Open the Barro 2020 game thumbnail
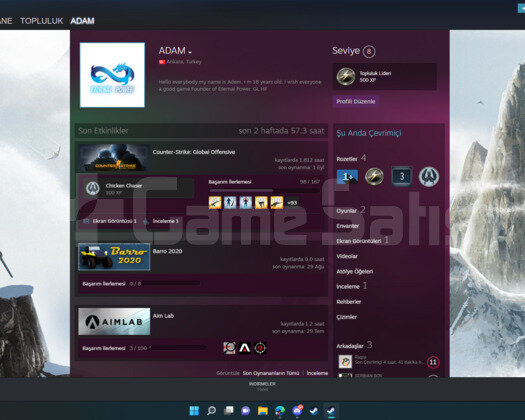The height and width of the screenshot is (420, 525). point(114,257)
